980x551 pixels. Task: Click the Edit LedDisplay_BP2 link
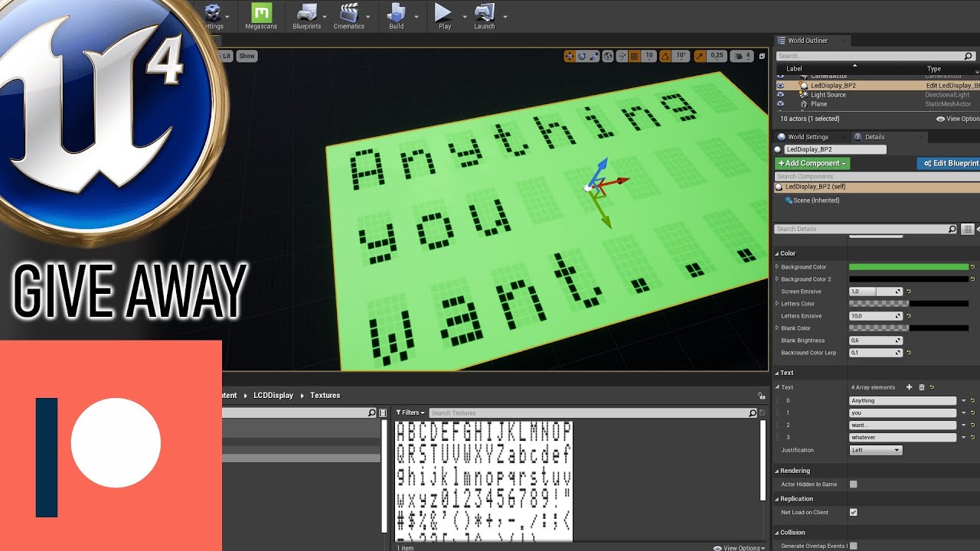[x=952, y=86]
